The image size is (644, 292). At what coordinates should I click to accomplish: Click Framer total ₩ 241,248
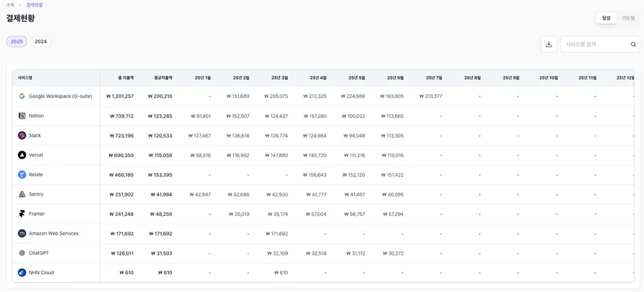121,214
